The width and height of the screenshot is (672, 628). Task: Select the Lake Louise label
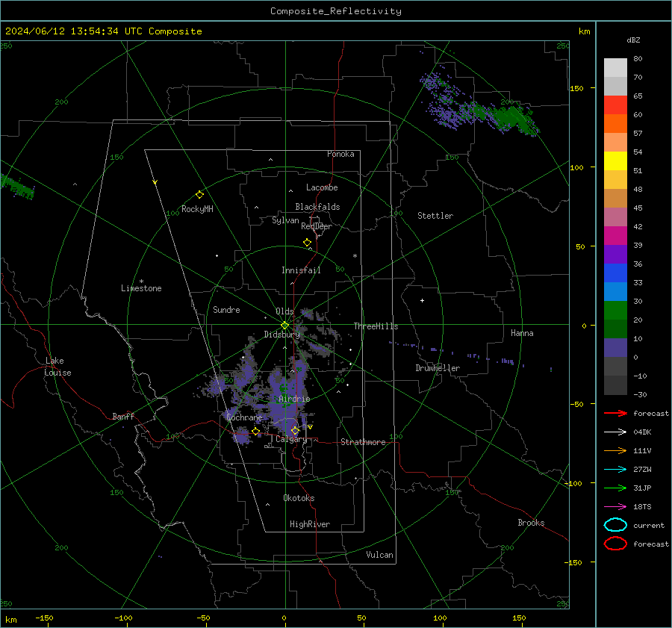pos(57,367)
